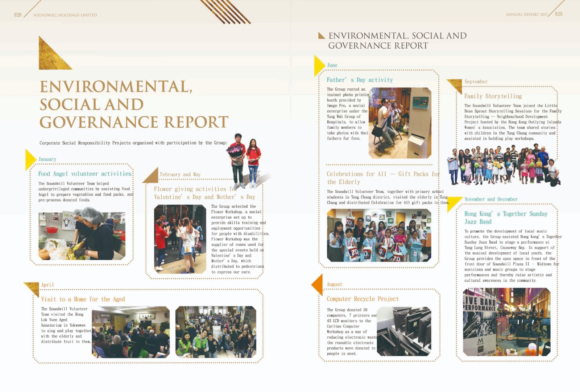Click the Live Band Performance street photo

click(x=507, y=322)
